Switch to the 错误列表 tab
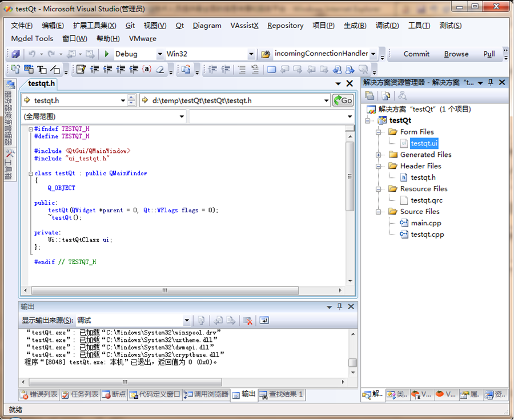514x420 pixels. (x=39, y=394)
